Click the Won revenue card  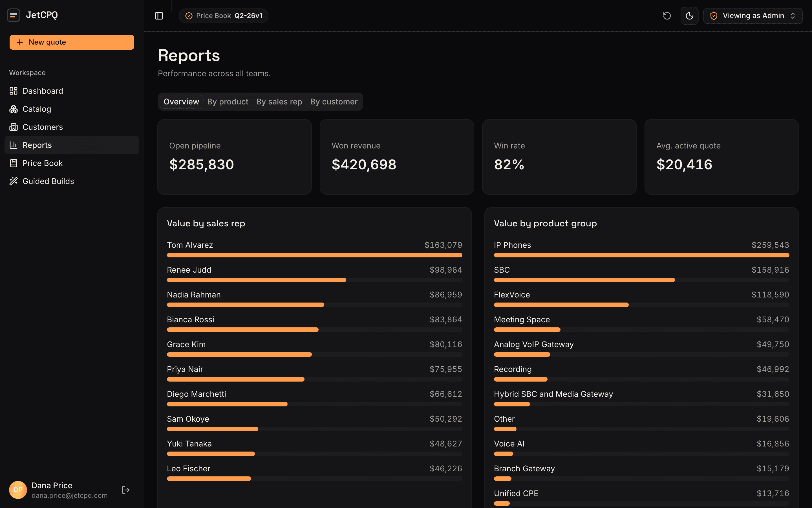(x=397, y=157)
